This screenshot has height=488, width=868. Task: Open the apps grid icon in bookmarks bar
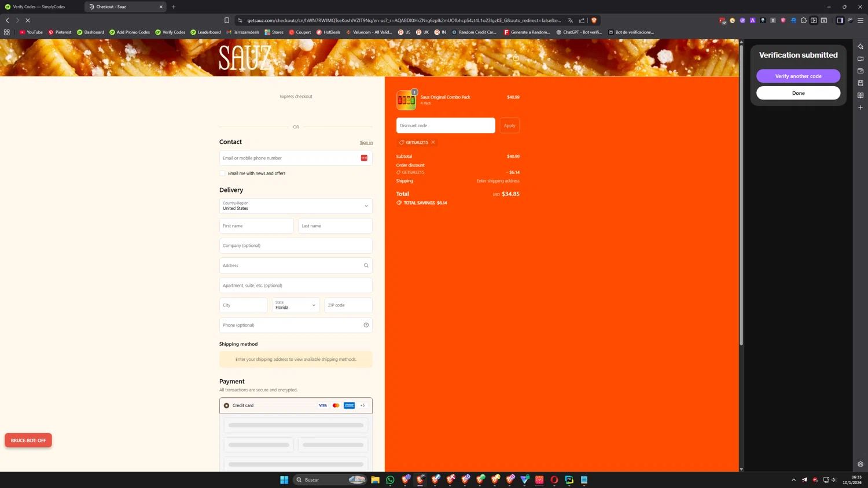click(x=7, y=32)
